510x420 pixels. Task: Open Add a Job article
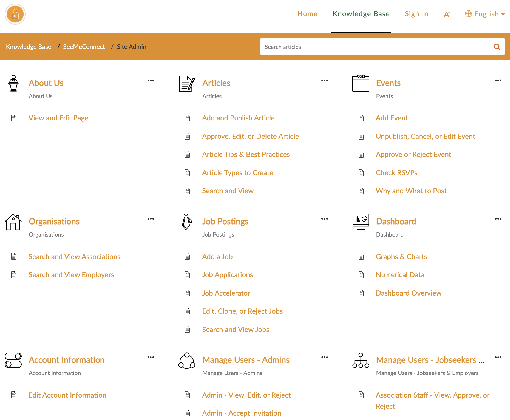[217, 257]
